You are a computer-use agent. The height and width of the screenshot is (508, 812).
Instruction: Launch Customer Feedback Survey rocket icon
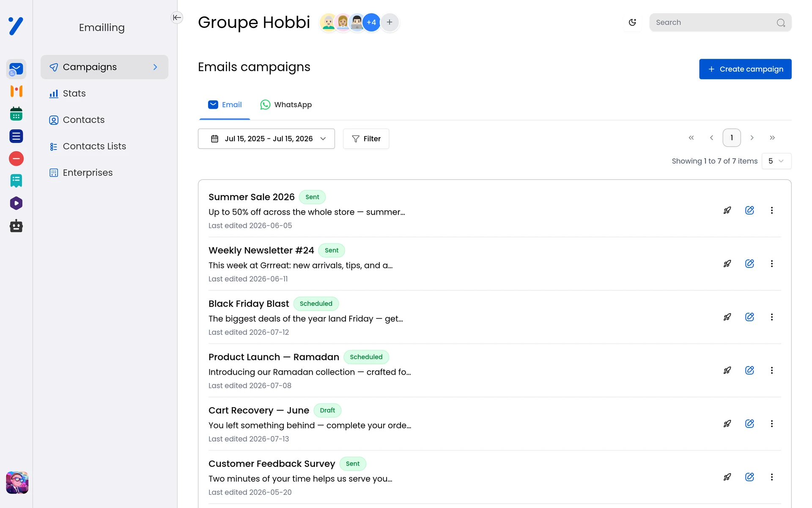727,477
